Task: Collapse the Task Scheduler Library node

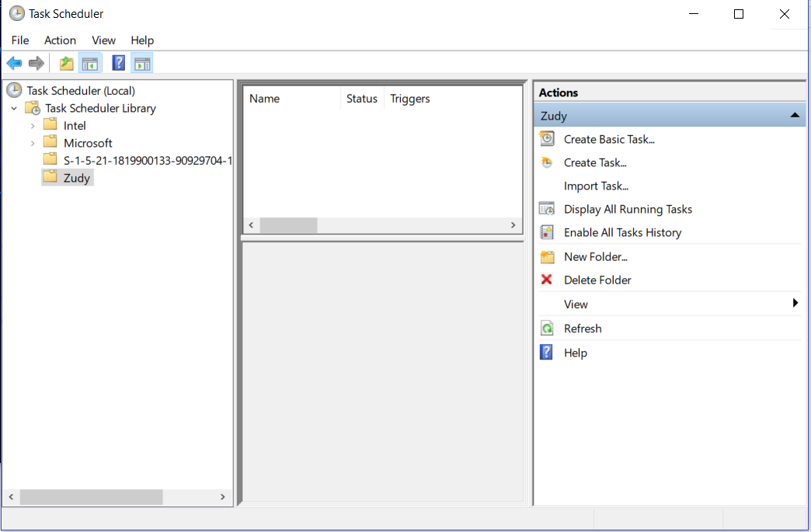Action: point(14,109)
